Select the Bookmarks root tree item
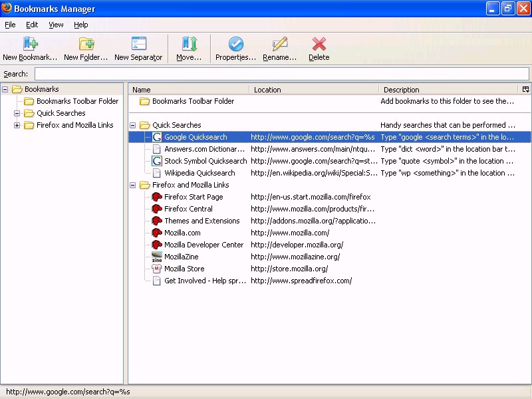The height and width of the screenshot is (399, 532). [42, 89]
